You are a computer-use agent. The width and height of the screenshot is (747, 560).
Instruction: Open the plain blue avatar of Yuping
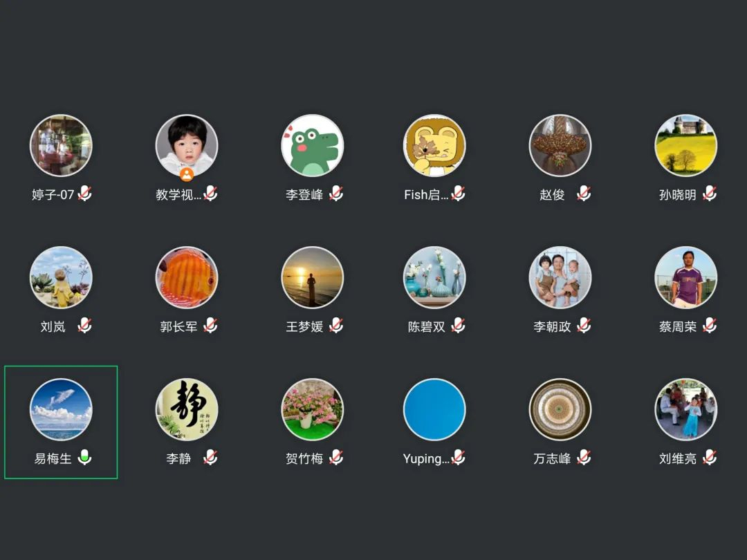434,409
